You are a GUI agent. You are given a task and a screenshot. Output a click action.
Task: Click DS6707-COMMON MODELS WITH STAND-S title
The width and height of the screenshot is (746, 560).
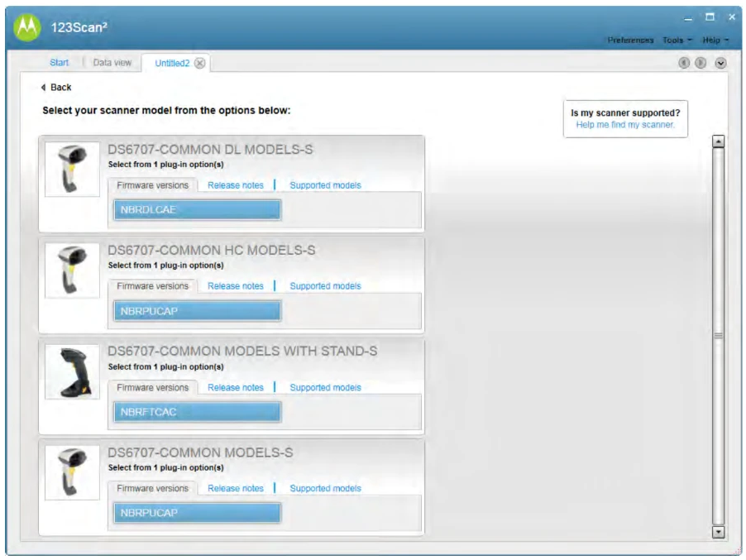pos(242,351)
